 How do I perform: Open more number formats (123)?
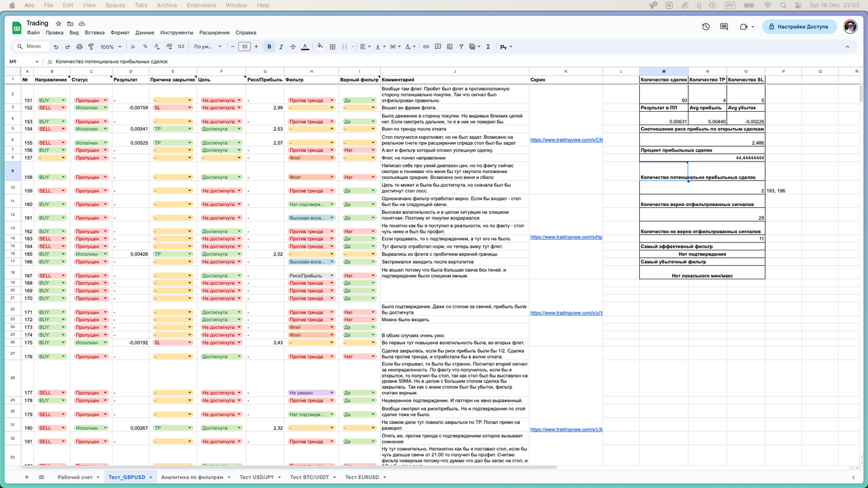[x=180, y=47]
